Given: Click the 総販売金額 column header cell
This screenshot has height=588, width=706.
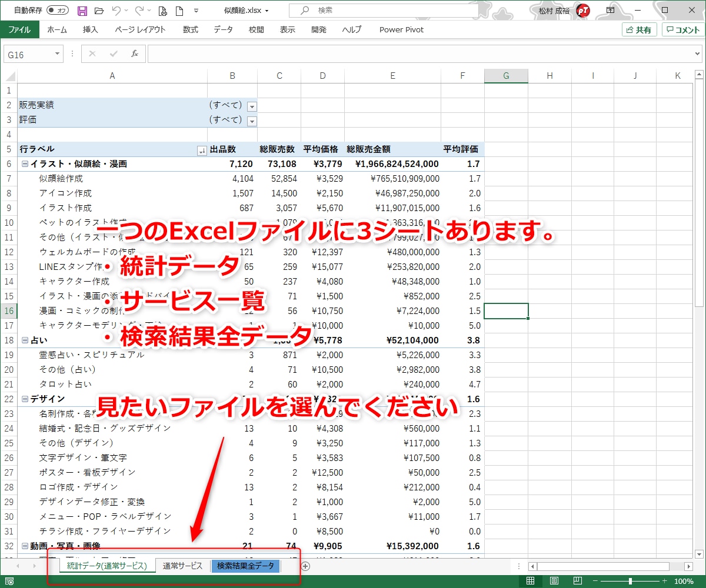Looking at the screenshot, I should (x=392, y=149).
